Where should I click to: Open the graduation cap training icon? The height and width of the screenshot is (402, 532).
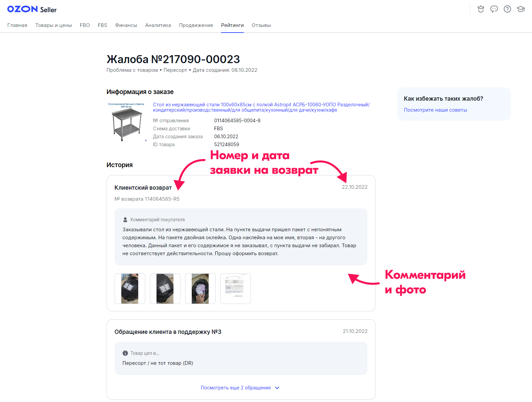(x=521, y=9)
